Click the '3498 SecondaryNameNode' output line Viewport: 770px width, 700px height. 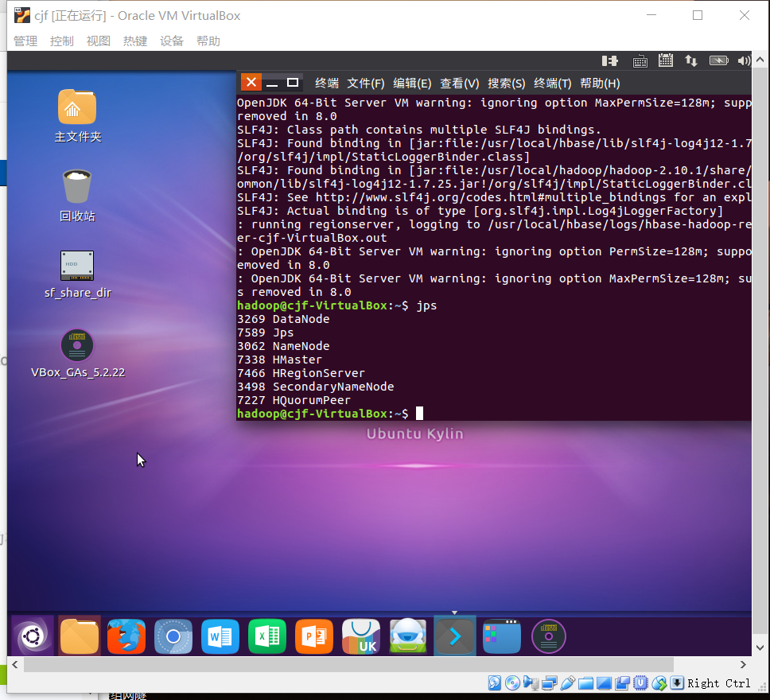[315, 387]
